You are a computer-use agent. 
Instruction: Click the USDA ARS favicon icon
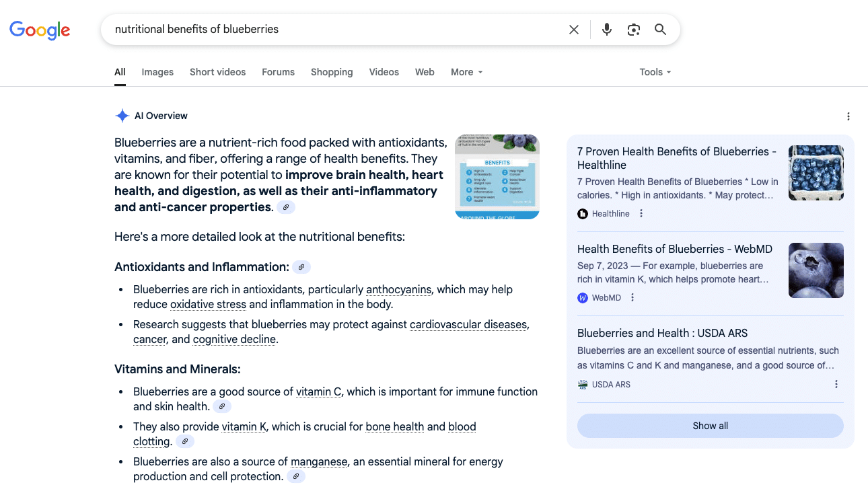tap(583, 385)
